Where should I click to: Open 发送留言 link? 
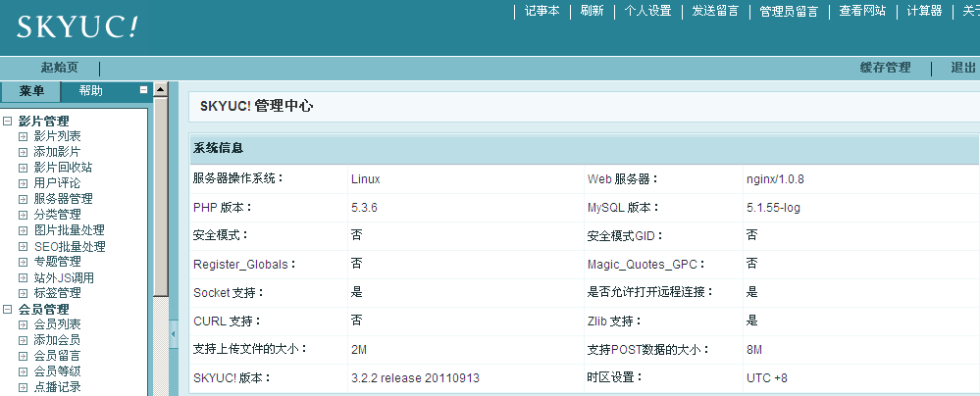715,11
